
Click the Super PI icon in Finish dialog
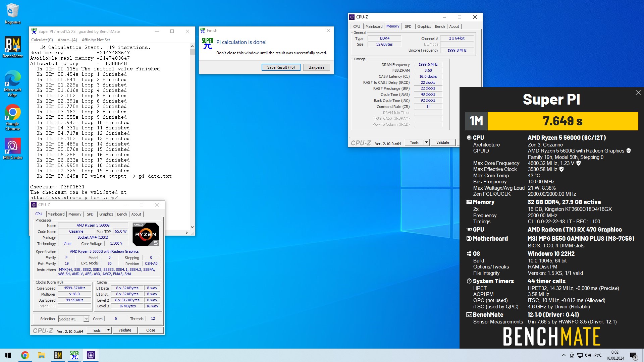click(x=208, y=44)
